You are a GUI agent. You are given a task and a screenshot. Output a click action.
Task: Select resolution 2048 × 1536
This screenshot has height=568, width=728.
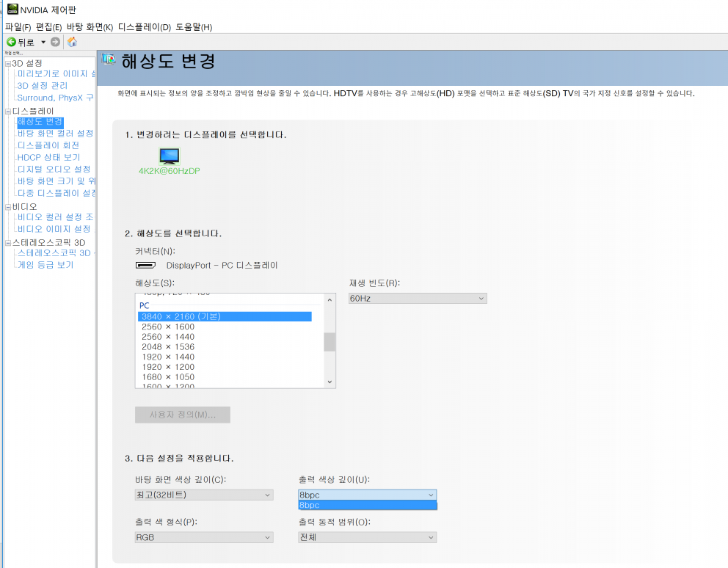point(168,347)
